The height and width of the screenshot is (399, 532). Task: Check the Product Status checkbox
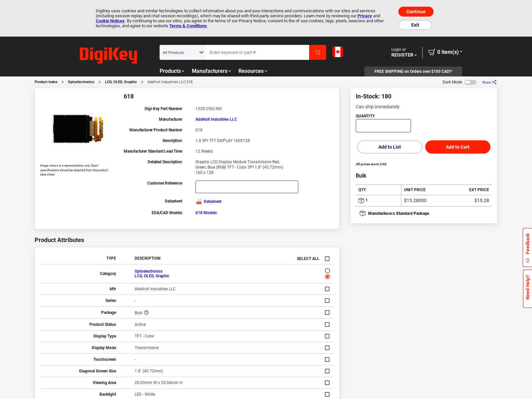click(x=327, y=325)
